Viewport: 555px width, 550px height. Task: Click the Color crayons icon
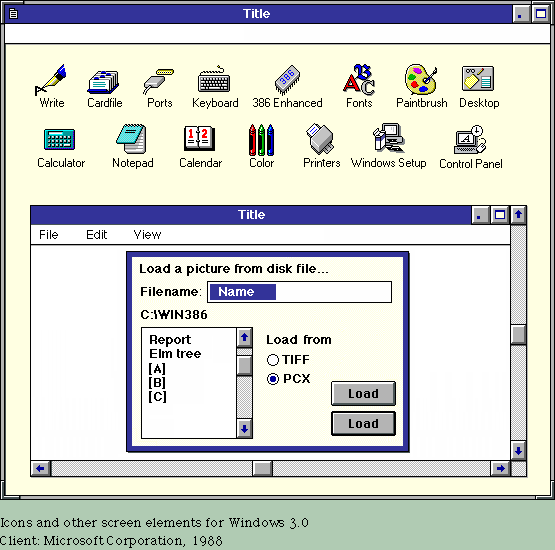[x=261, y=140]
